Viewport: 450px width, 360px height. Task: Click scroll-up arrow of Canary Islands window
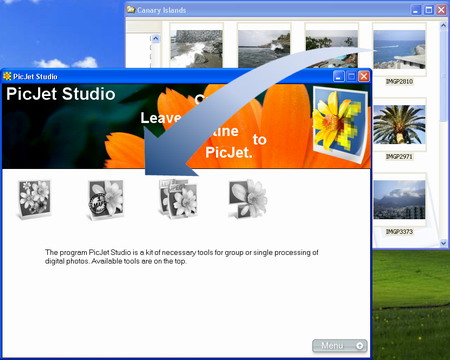click(443, 25)
